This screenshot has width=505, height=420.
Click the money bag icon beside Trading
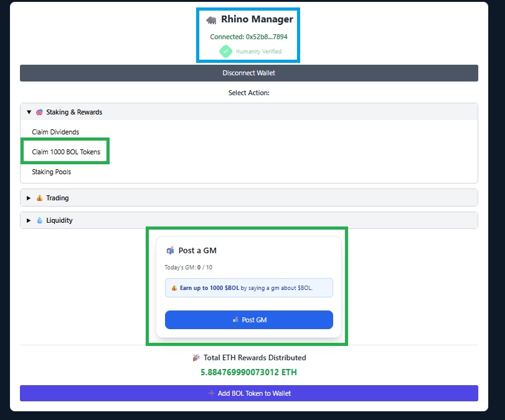[x=39, y=198]
